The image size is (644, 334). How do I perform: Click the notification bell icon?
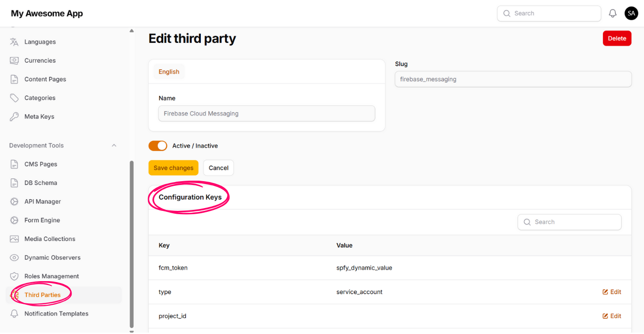[x=612, y=14]
